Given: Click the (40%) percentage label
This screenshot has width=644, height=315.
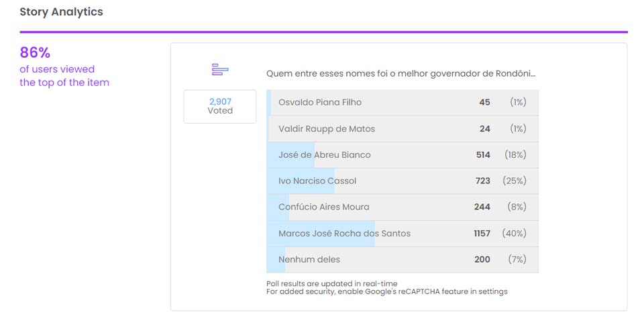Looking at the screenshot, I should click(x=515, y=234).
